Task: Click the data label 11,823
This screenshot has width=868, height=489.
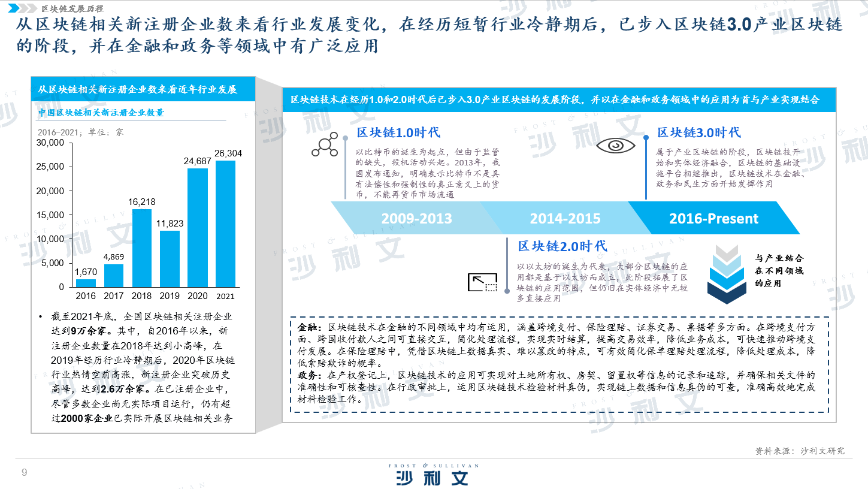Action: point(170,224)
